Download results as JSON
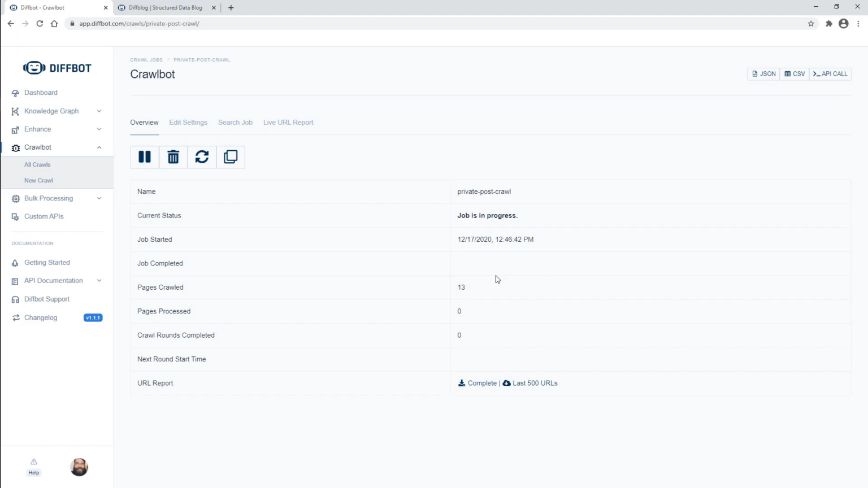868x488 pixels. coord(764,74)
